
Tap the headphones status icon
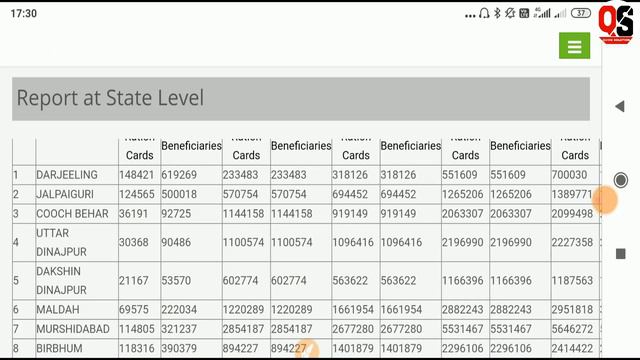point(484,13)
